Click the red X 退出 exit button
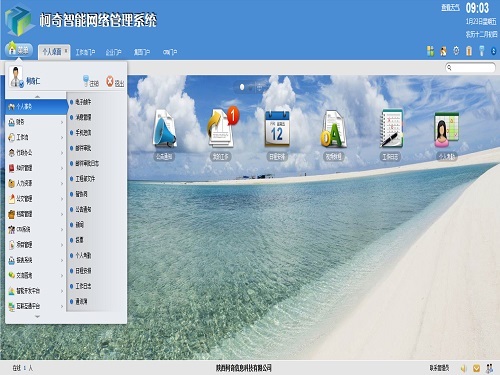 point(115,81)
